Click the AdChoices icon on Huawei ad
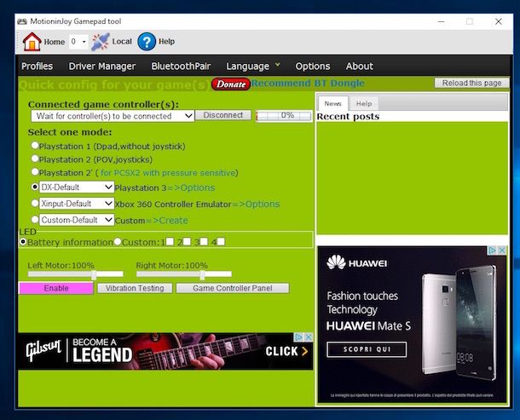520x420 pixels. 492,250
